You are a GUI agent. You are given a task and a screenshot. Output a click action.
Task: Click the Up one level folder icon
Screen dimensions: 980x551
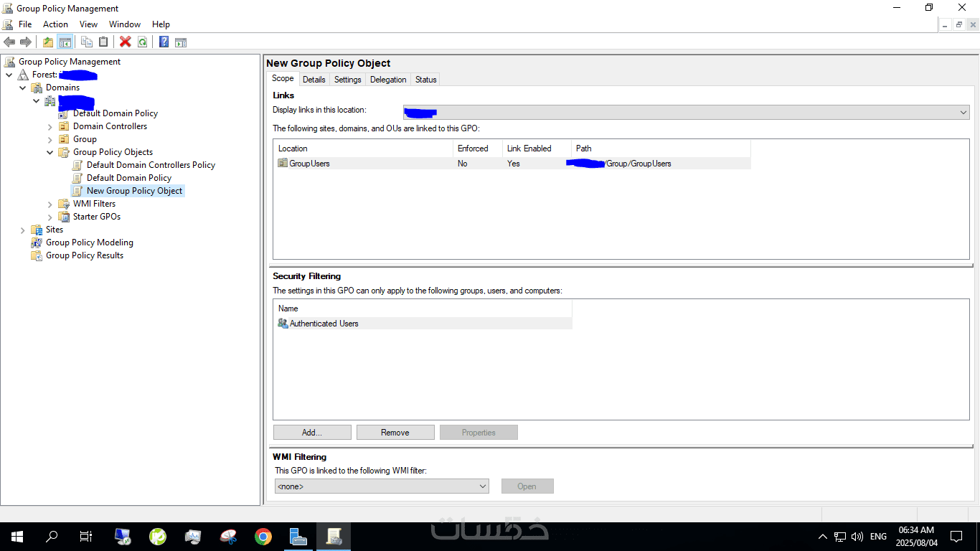(x=48, y=42)
